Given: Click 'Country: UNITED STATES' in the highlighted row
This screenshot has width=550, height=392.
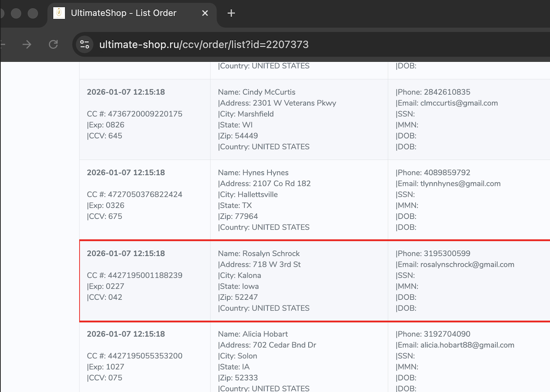Looking at the screenshot, I should [x=264, y=308].
